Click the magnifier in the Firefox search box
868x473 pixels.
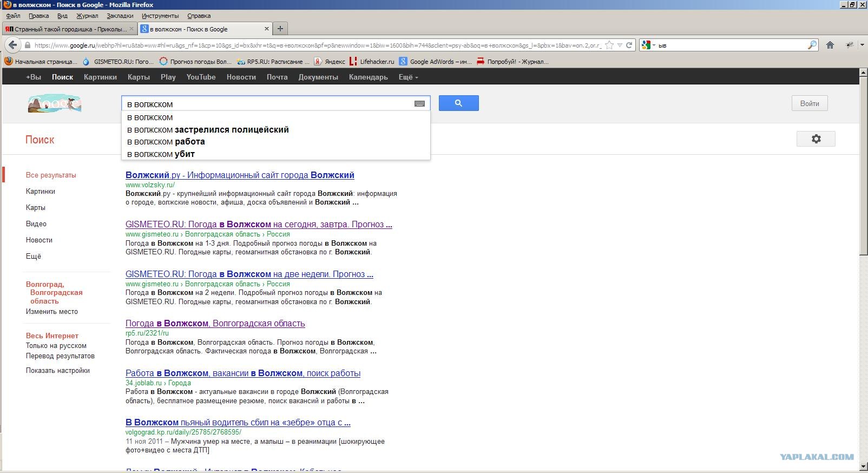pyautogui.click(x=812, y=45)
